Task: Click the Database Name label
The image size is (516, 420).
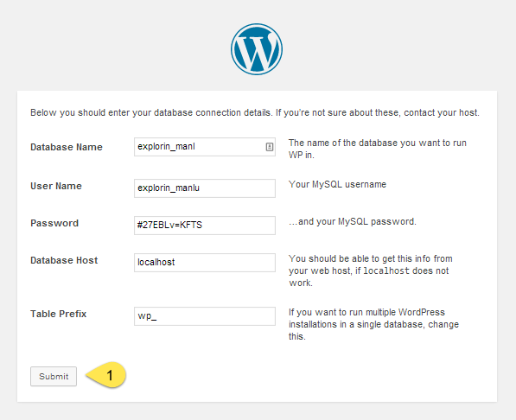Action: pos(67,147)
